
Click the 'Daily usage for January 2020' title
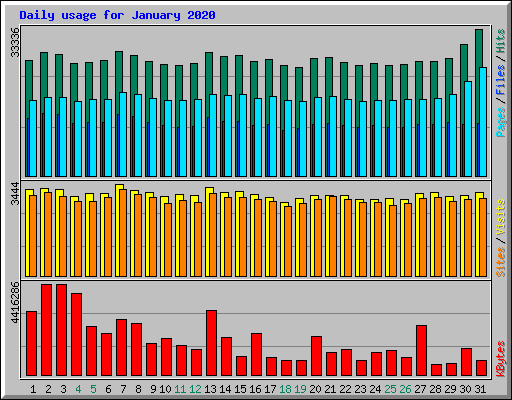(x=117, y=15)
